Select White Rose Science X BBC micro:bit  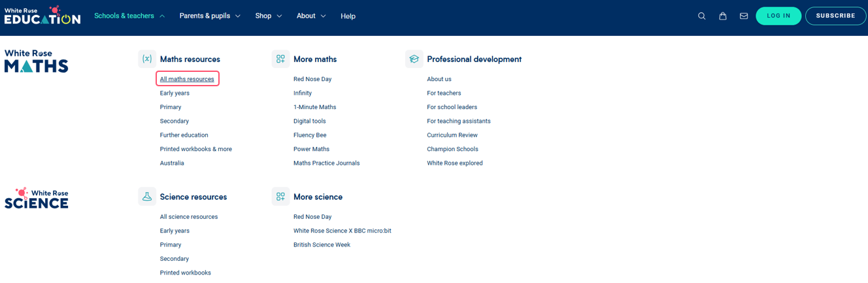click(342, 231)
